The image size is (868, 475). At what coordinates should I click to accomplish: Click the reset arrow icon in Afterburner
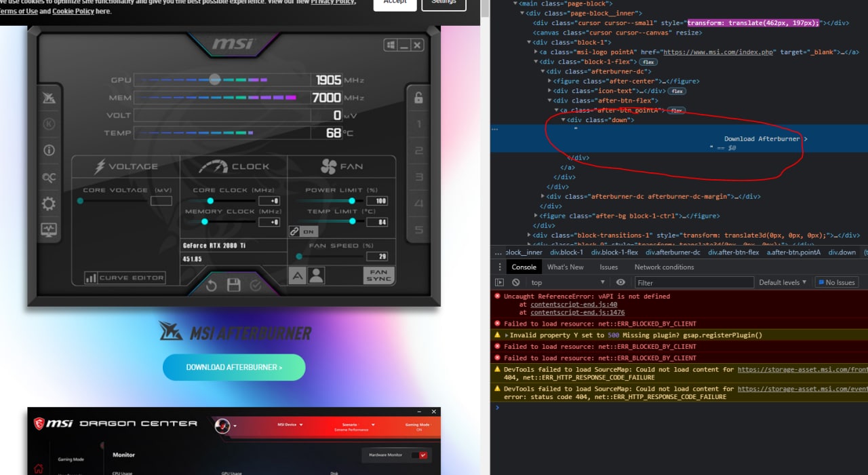click(x=212, y=286)
